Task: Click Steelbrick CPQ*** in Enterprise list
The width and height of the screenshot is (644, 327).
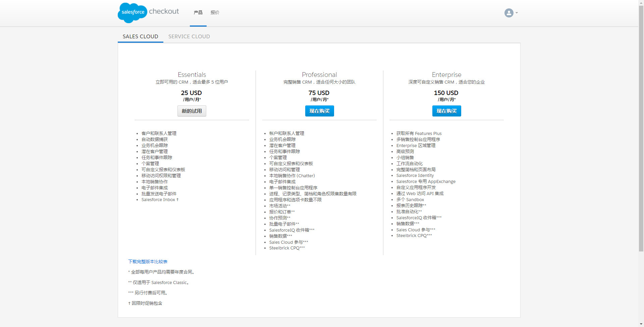Action: [x=414, y=236]
